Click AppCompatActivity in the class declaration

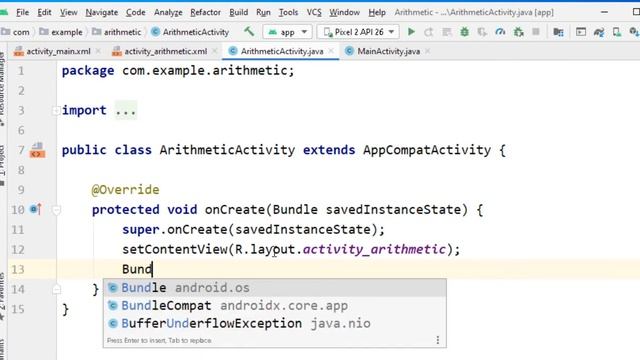(427, 150)
